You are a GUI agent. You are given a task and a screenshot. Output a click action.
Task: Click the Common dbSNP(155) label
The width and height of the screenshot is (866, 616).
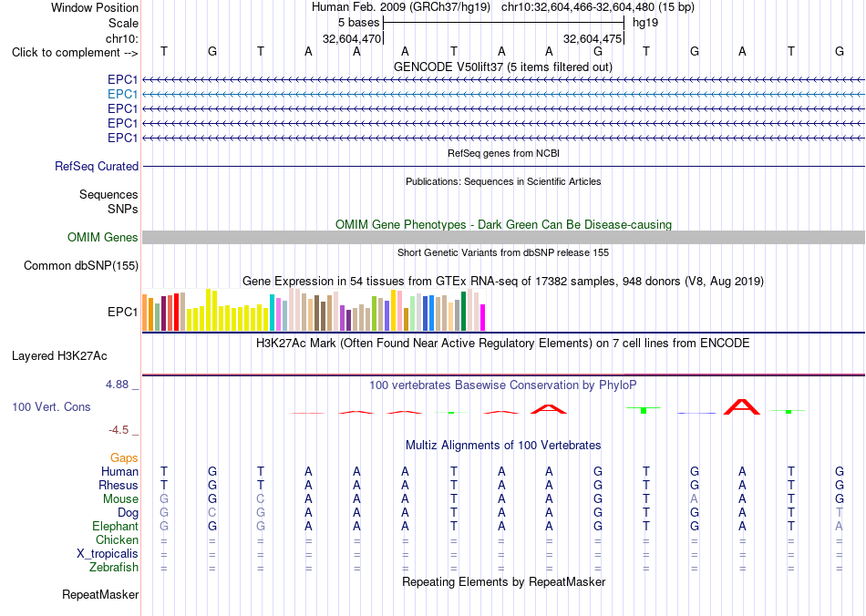[x=81, y=265]
